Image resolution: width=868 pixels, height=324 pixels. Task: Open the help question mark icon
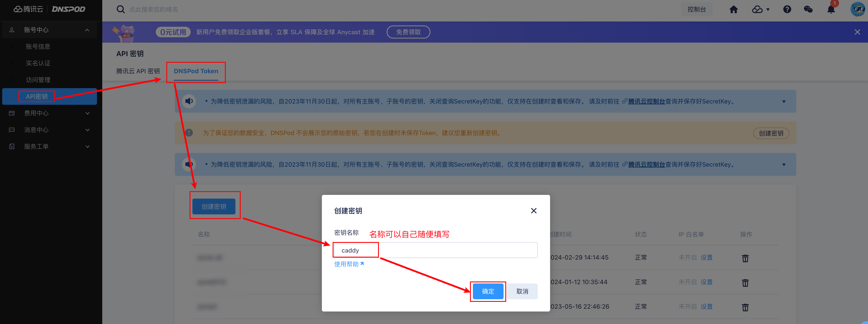(787, 9)
